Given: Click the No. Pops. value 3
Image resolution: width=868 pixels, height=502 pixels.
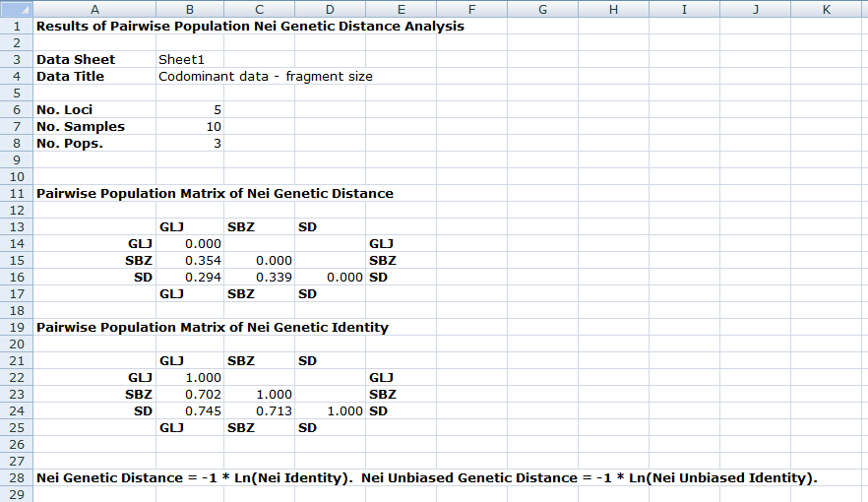Looking at the screenshot, I should [217, 144].
